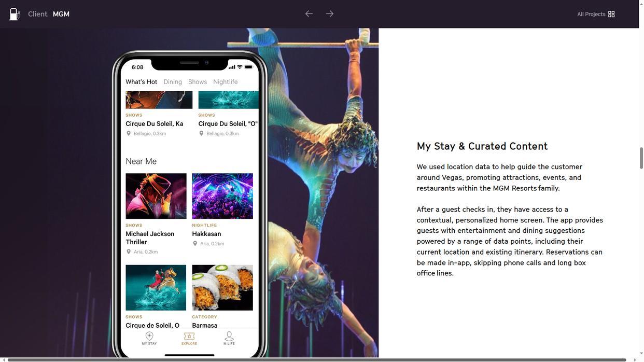Go to previous project arrow
644x362 pixels.
tap(309, 13)
